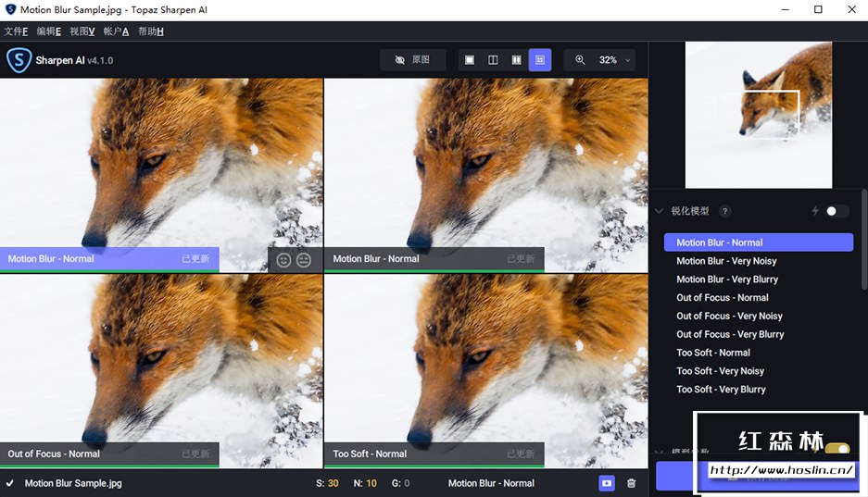Click the fox navigator thumbnail preview
The image size is (868, 497).
point(758,115)
